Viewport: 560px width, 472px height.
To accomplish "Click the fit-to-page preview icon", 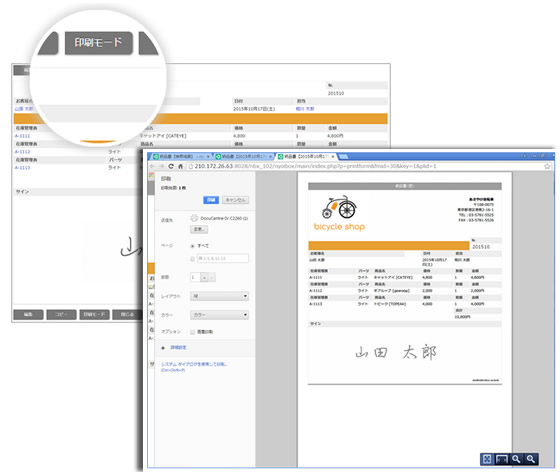I will click(487, 459).
